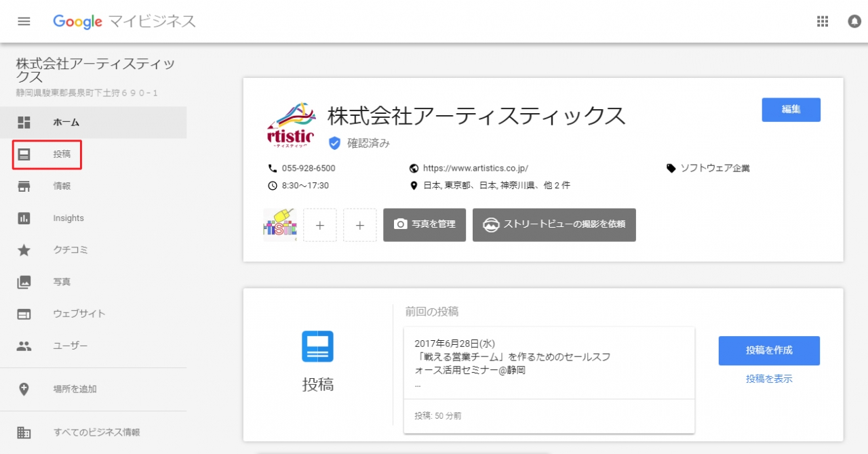Click the https://www.artistics.co.jp/ URL
This screenshot has height=454, width=868.
click(475, 168)
